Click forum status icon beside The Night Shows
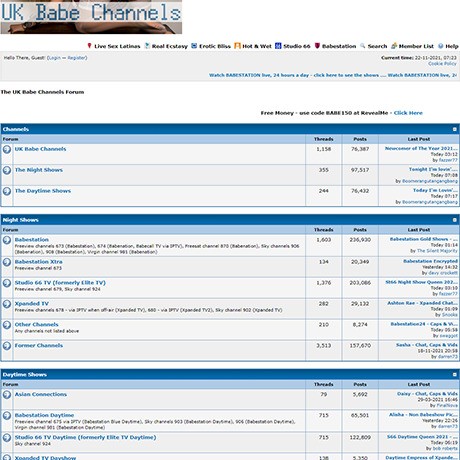This screenshot has height=460, width=460. (x=7, y=170)
